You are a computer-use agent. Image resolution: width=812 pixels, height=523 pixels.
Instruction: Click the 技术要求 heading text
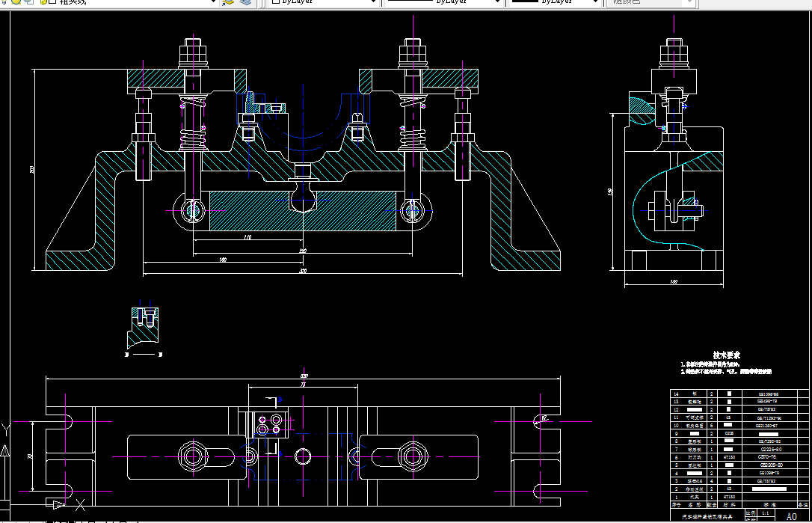pyautogui.click(x=726, y=355)
